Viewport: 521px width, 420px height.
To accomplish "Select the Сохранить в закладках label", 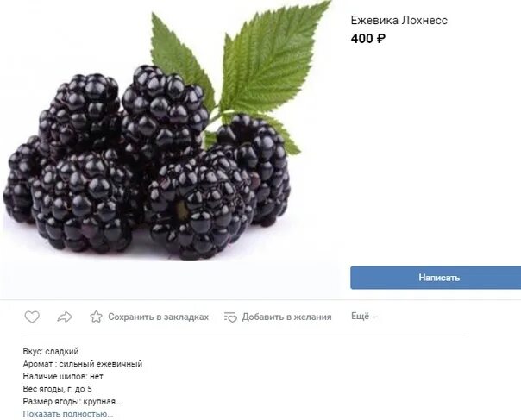I will point(158,317).
